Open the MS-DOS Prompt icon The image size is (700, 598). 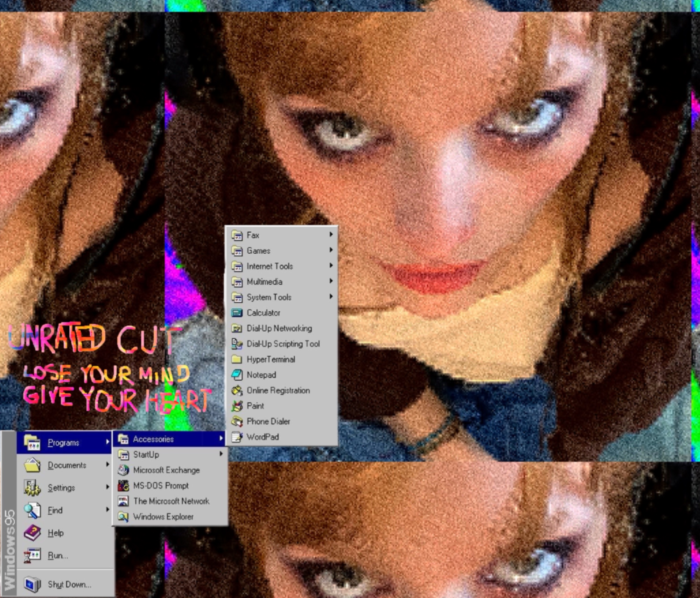(x=123, y=486)
